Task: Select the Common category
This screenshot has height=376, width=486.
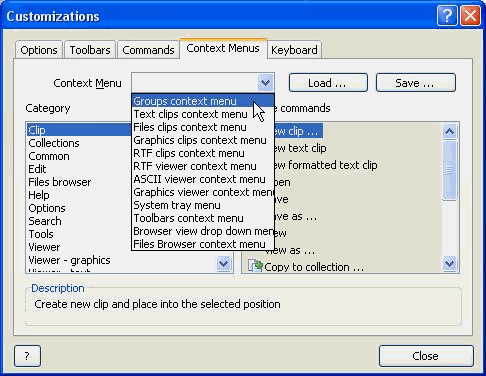Action: tap(79, 156)
